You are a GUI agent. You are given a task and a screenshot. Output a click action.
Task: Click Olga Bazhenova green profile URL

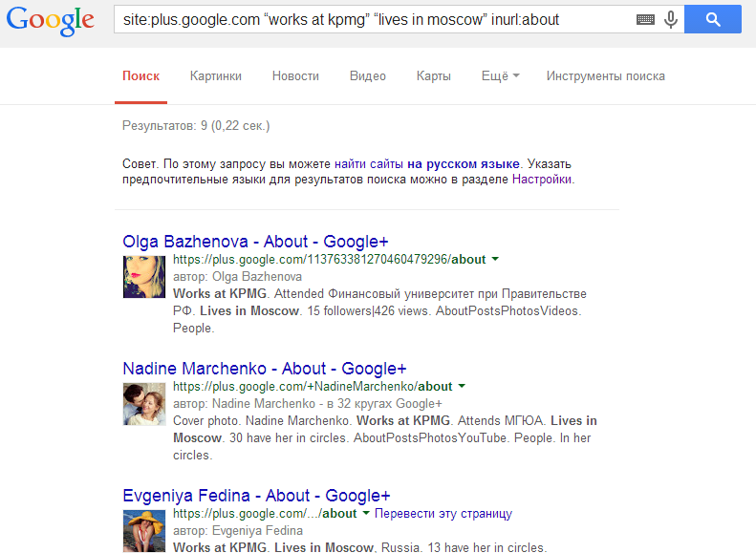tap(330, 260)
